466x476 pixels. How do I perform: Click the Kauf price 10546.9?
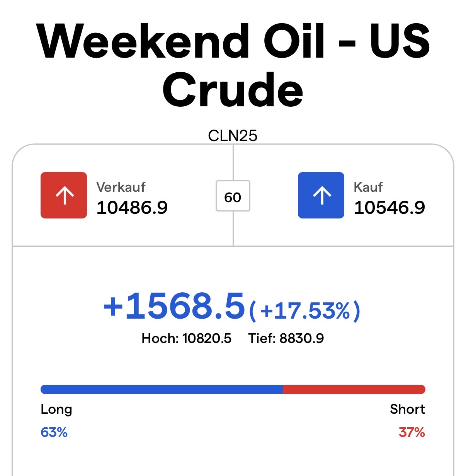389,208
